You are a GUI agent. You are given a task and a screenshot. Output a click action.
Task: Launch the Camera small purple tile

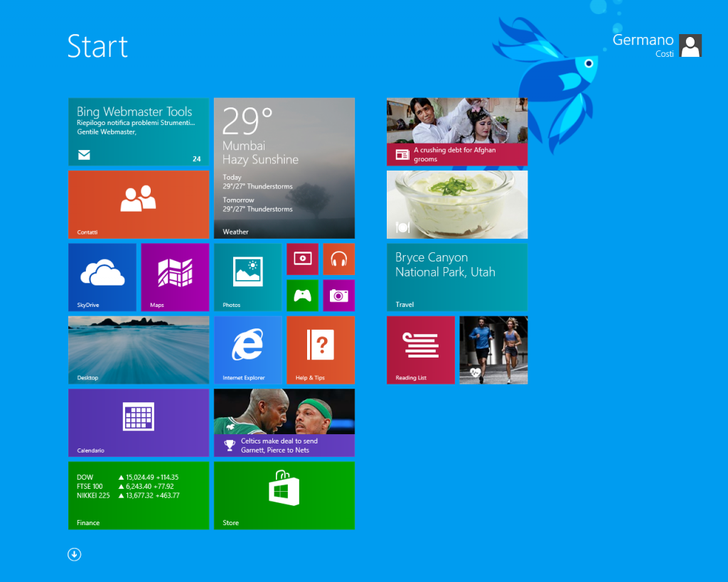[339, 295]
